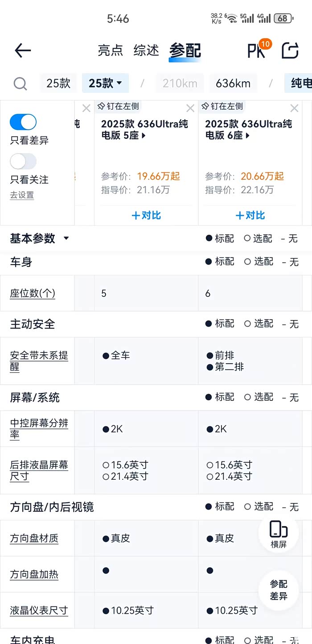Remove the 636Ultra 6座 column

point(294,108)
